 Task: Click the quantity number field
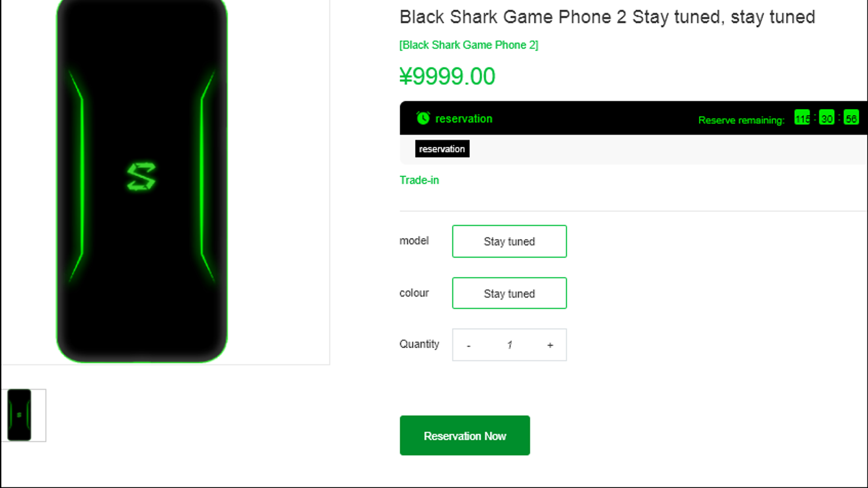[509, 345]
